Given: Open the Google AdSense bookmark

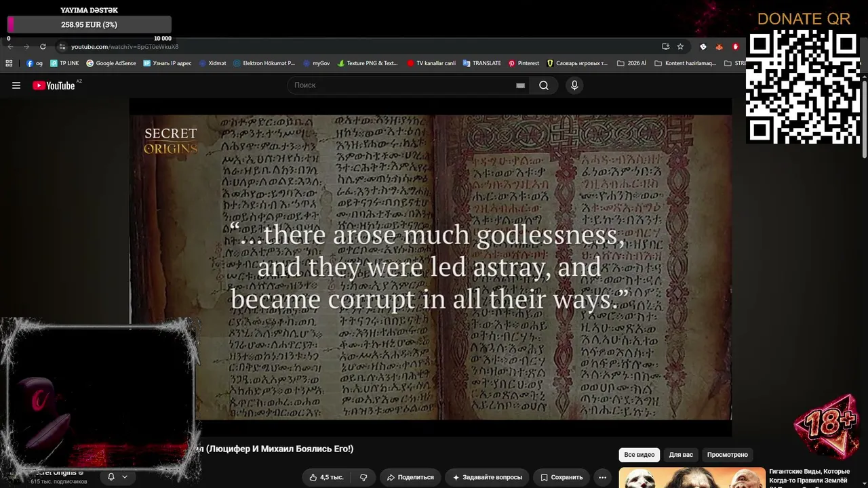Looking at the screenshot, I should pyautogui.click(x=111, y=63).
